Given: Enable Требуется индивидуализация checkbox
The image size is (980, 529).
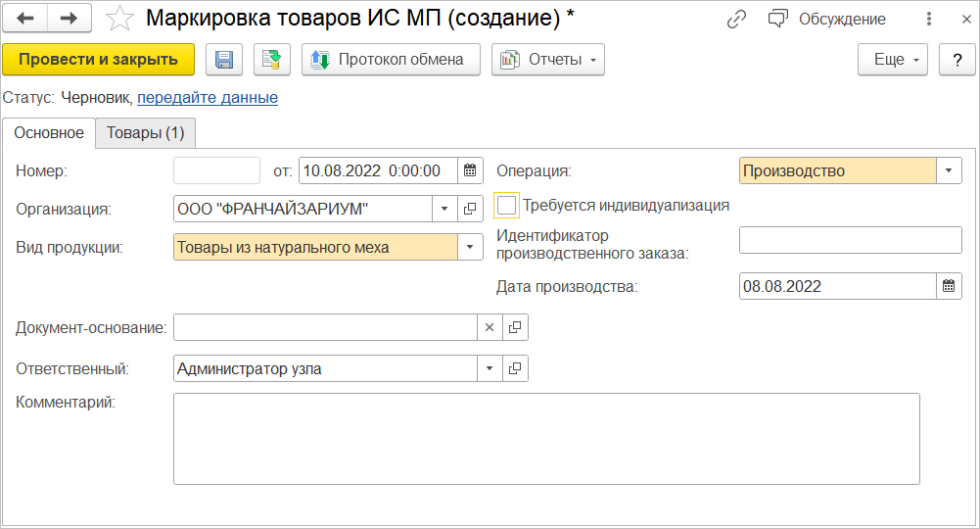Looking at the screenshot, I should (507, 206).
